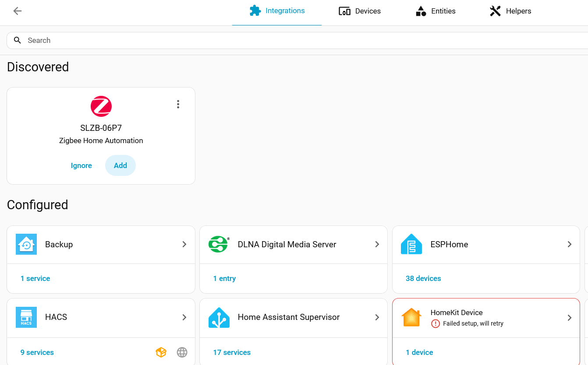Screen dimensions: 588x365
Task: Open the HomeKit Device chevron arrow
Action: (570, 318)
